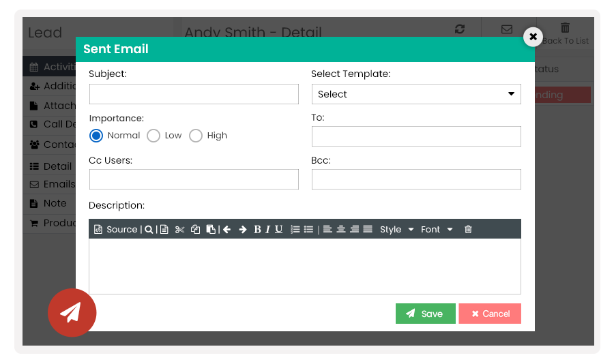614x364 pixels.
Task: Align text right
Action: pyautogui.click(x=354, y=229)
